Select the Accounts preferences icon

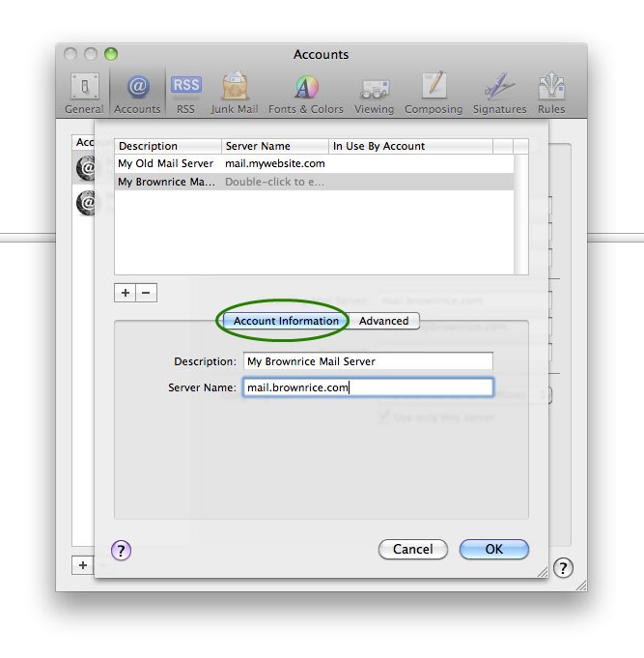coord(137,94)
